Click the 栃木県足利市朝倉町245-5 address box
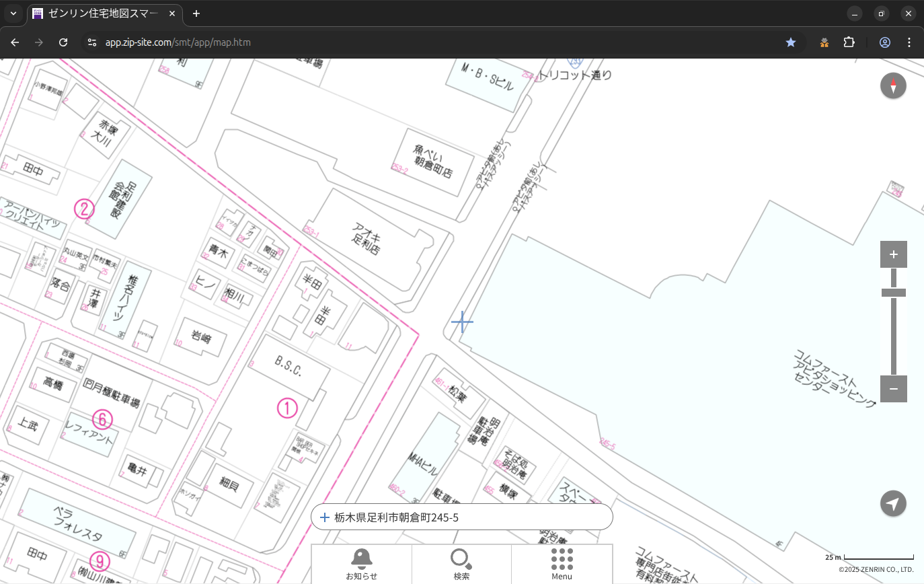Image resolution: width=924 pixels, height=584 pixels. coord(461,517)
